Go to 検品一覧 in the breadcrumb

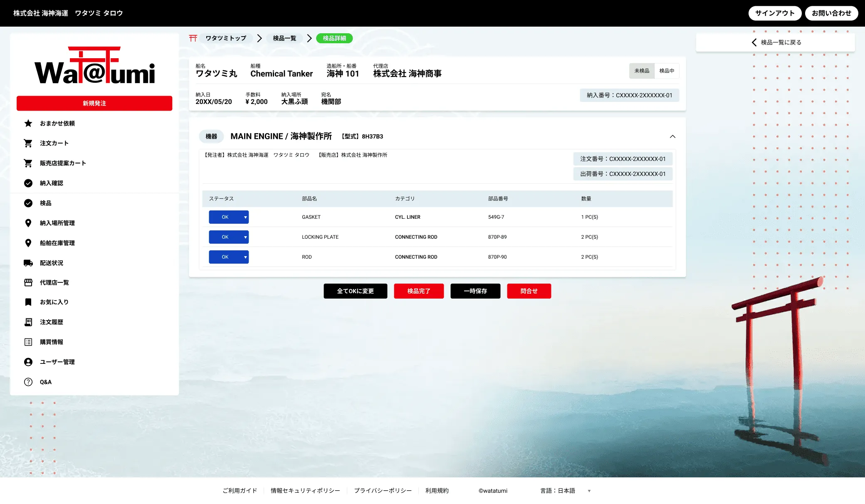pyautogui.click(x=284, y=38)
